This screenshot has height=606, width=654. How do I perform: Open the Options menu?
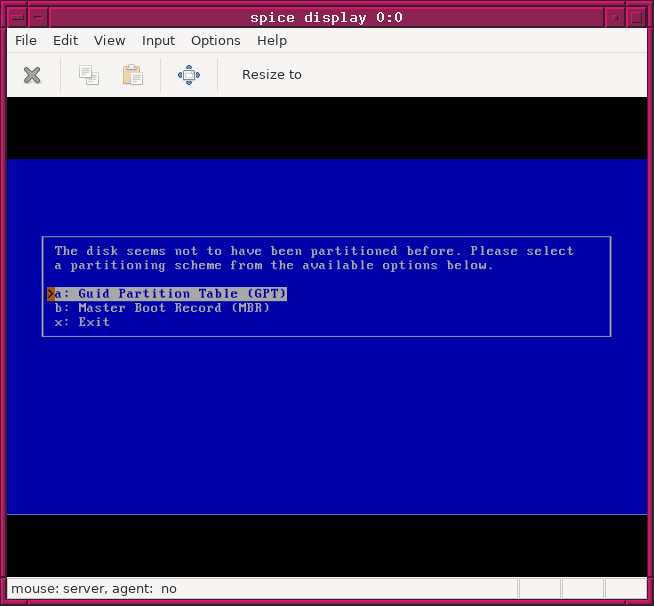216,41
